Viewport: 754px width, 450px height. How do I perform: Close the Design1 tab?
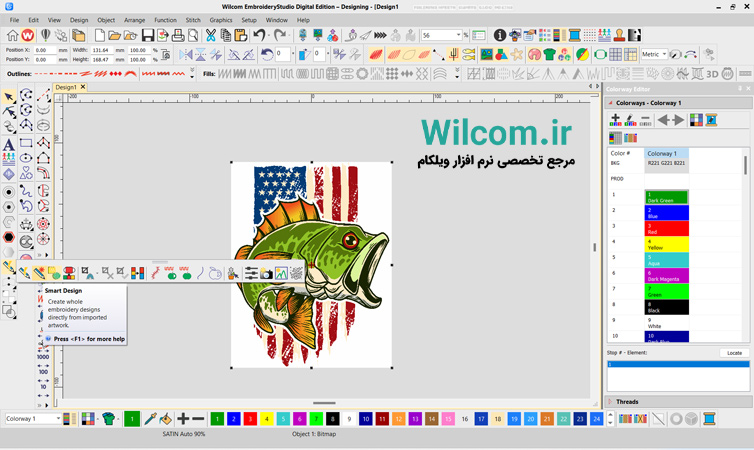[x=83, y=87]
